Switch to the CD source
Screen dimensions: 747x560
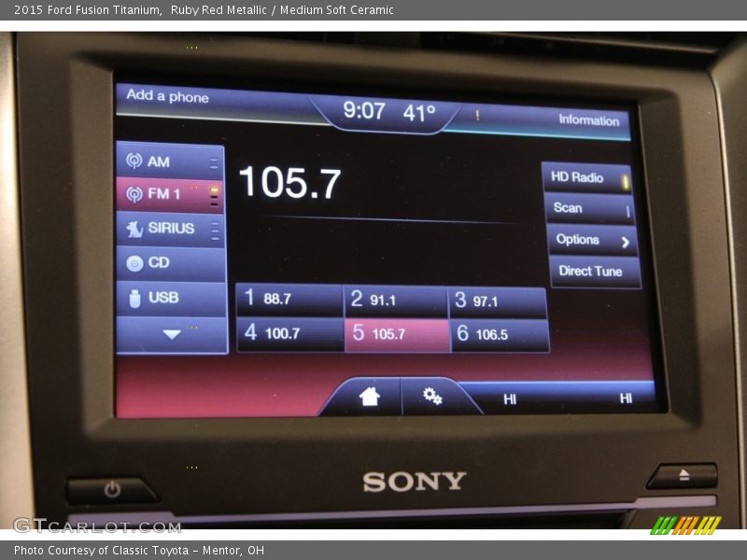[x=171, y=263]
